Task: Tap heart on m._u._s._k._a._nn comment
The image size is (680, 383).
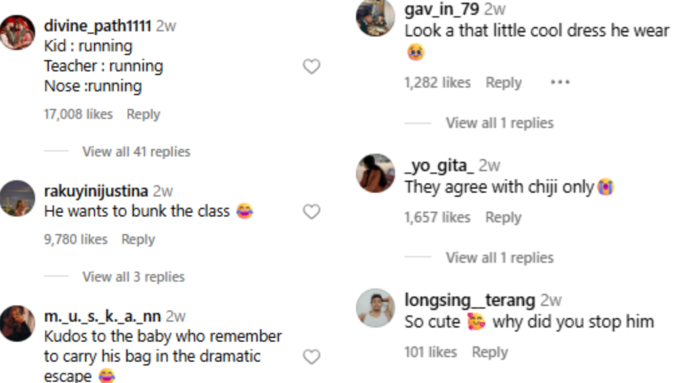Action: pyautogui.click(x=311, y=357)
